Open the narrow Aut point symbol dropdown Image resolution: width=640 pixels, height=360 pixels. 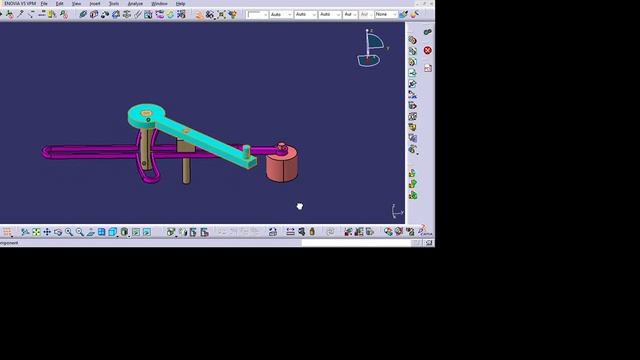click(x=350, y=15)
